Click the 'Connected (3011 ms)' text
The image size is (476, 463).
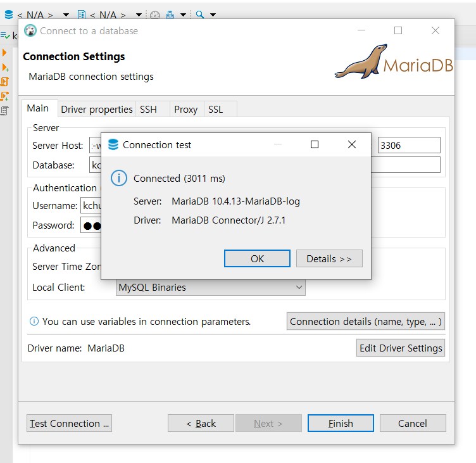coord(179,179)
